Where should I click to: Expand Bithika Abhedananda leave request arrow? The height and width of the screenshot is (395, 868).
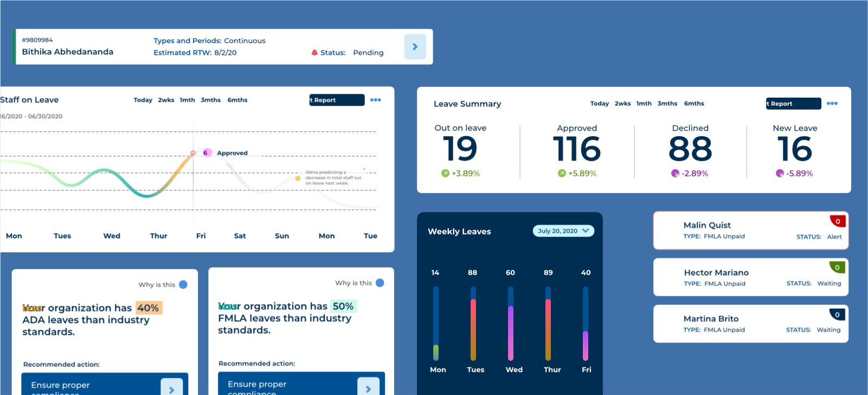coord(415,47)
